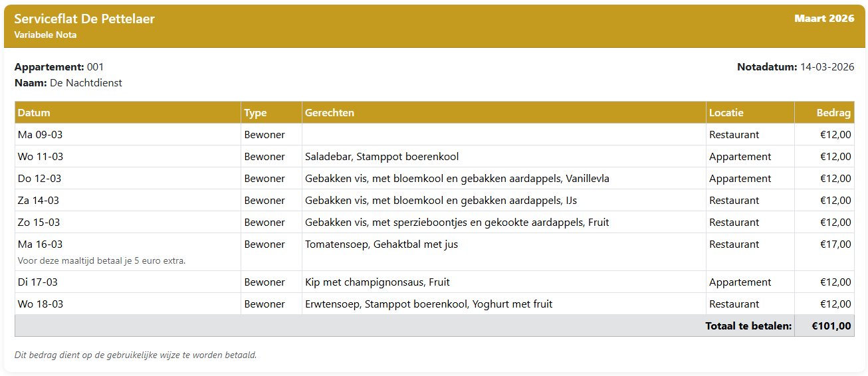Select the Saladebar, Stamppot boerenkool dish cell
Viewport: 868px width, 376px height.
click(381, 157)
